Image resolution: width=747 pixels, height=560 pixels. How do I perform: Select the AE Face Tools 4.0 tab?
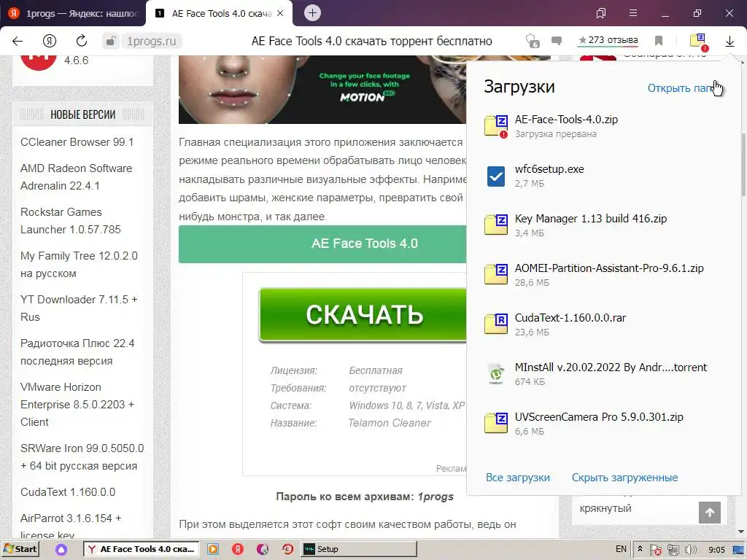click(x=219, y=13)
